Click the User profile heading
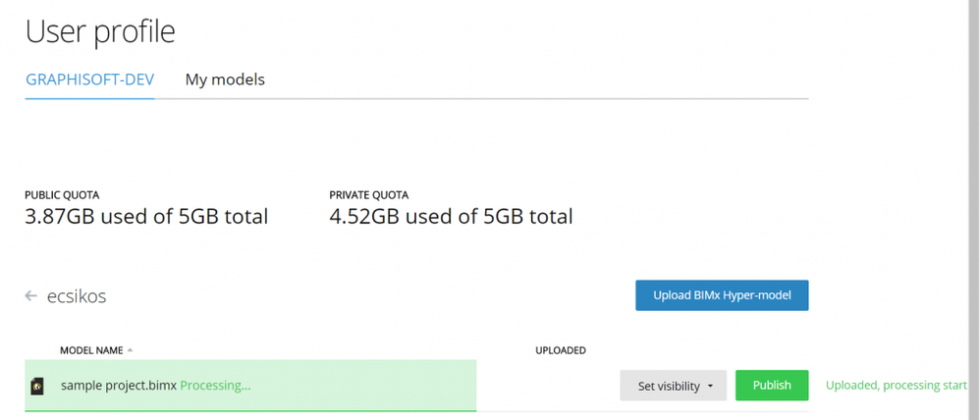 coord(100,31)
